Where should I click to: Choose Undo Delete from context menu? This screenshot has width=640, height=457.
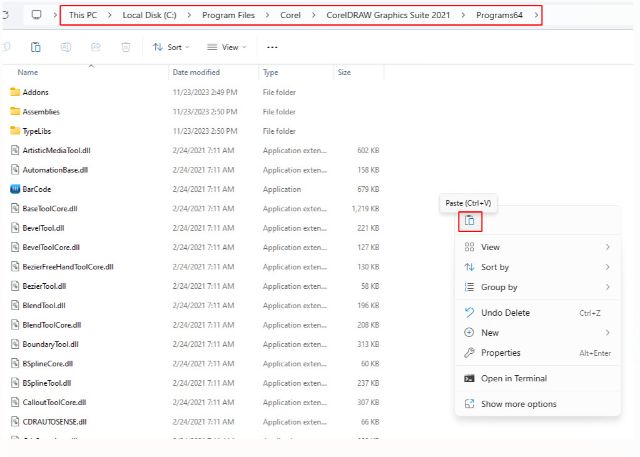pos(538,313)
